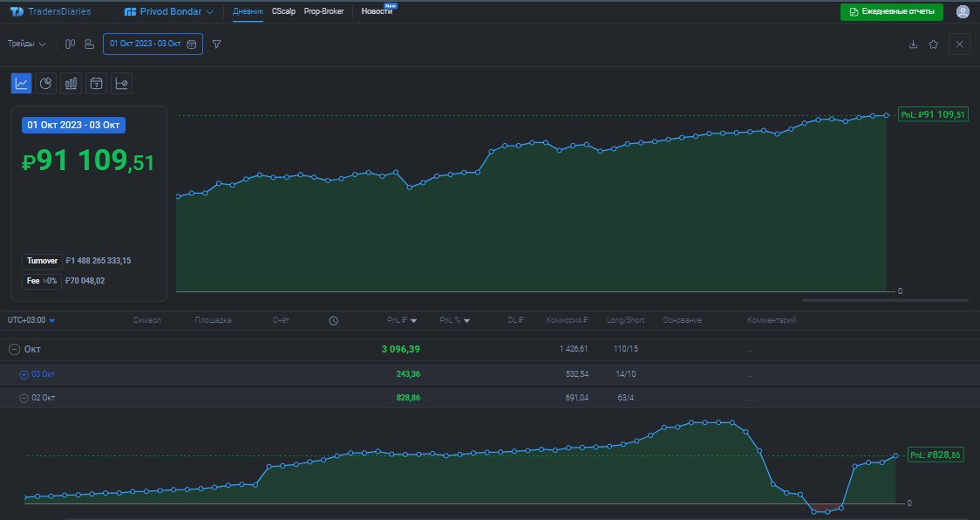980x520 pixels.
Task: Click the PnL ₽828,86 lower chart label
Action: 936,455
